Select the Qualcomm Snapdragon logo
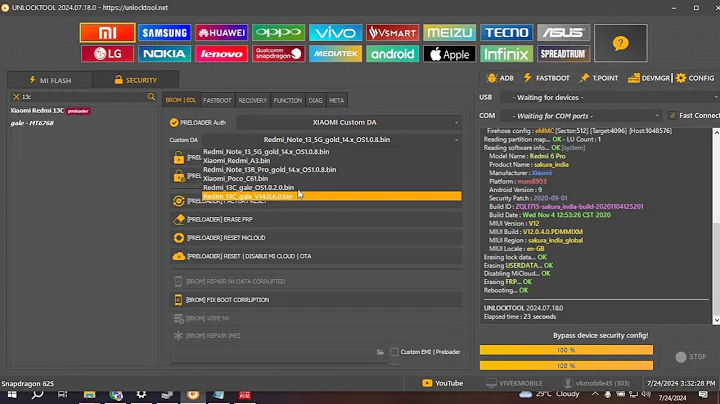 point(278,54)
